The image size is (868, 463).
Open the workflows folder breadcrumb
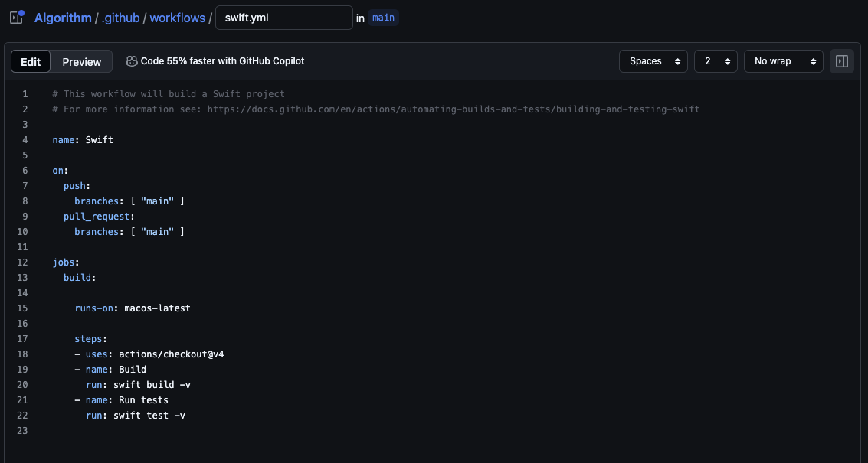click(177, 18)
